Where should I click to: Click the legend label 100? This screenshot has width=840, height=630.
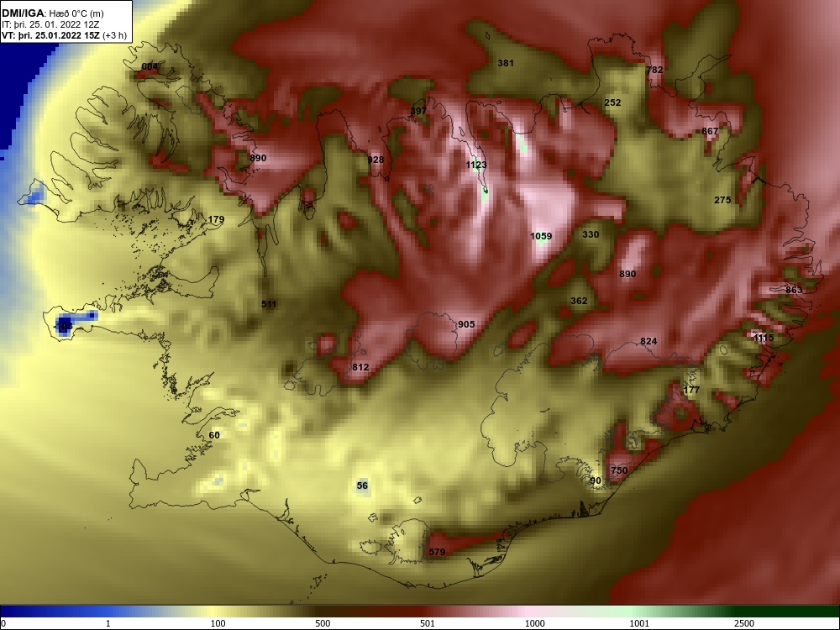point(218,623)
